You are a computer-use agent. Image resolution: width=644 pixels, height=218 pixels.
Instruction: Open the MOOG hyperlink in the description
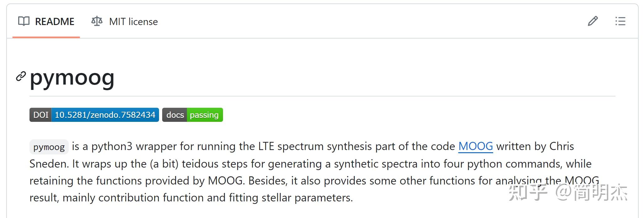[475, 146]
